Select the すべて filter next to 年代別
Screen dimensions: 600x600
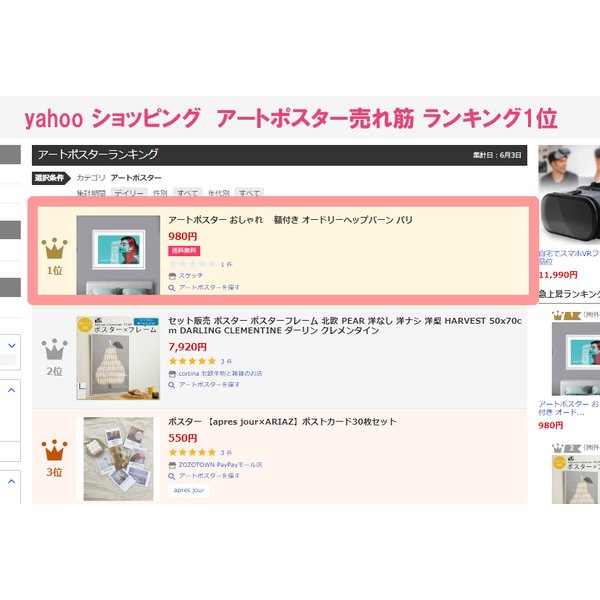[249, 192]
